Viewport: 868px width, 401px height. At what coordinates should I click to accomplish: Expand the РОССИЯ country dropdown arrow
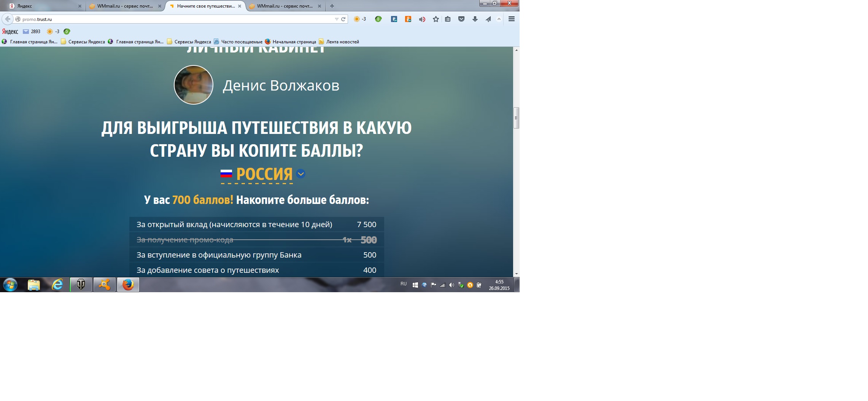coord(300,174)
